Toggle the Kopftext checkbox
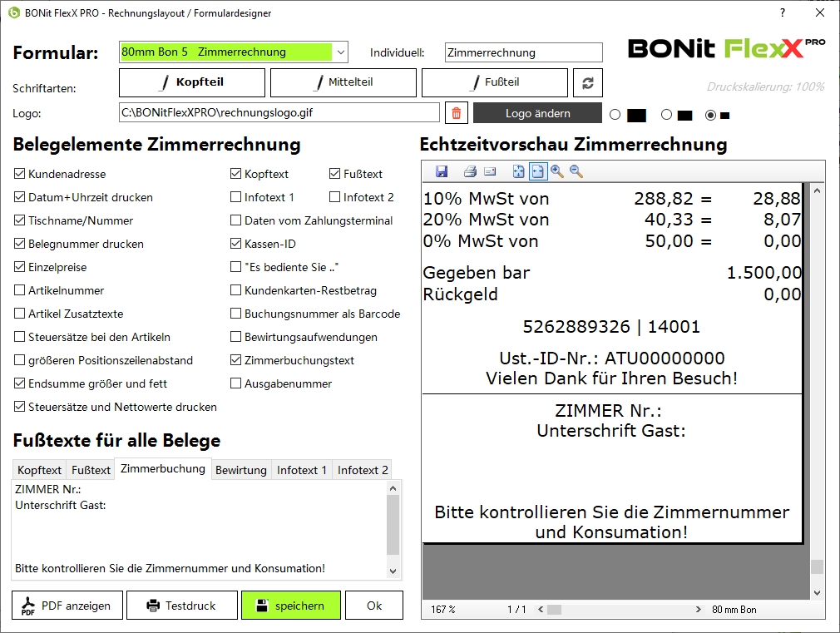Screen dimensions: 840x633 pos(235,174)
